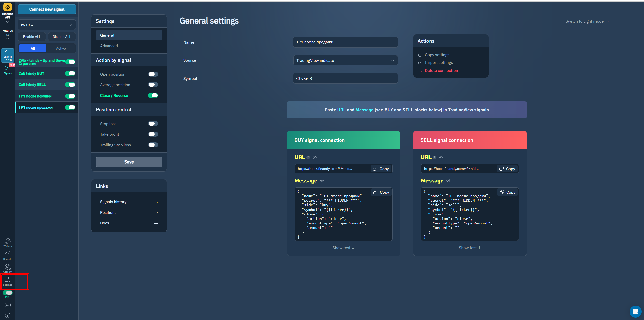644x320 pixels.
Task: Toggle the Саб tvindy BUY signal switch
Action: (x=70, y=73)
